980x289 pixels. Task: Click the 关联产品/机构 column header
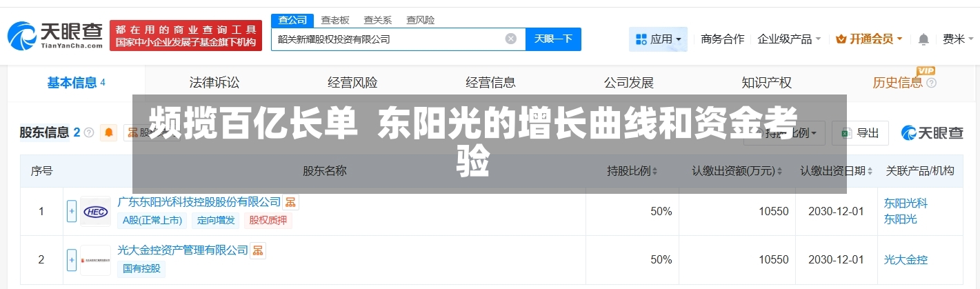919,171
